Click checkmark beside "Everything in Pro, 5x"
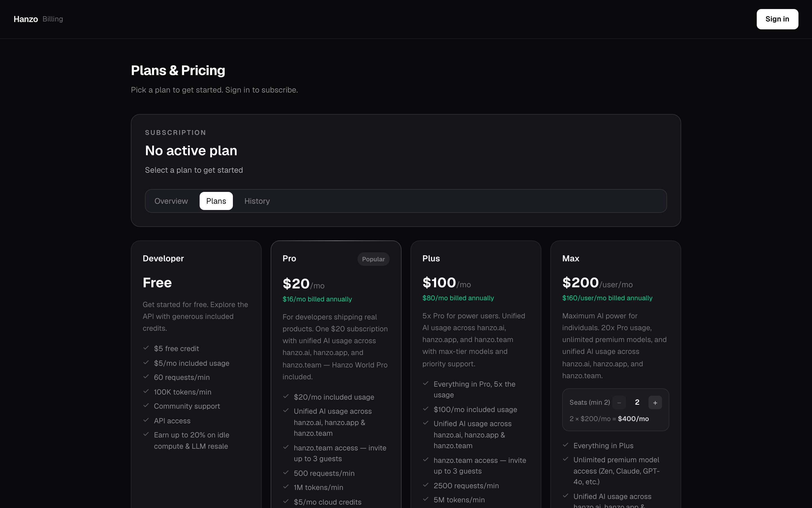Image resolution: width=812 pixels, height=508 pixels. pyautogui.click(x=426, y=383)
